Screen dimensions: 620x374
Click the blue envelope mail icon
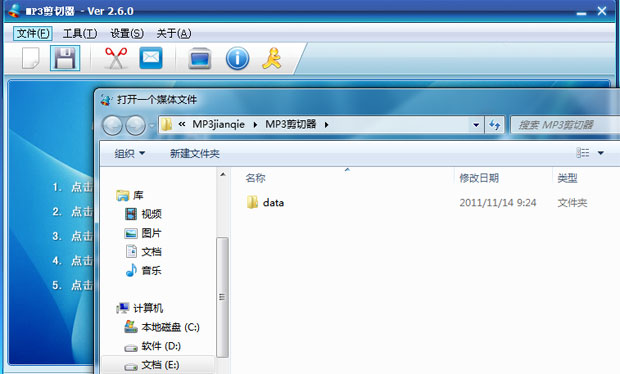151,58
